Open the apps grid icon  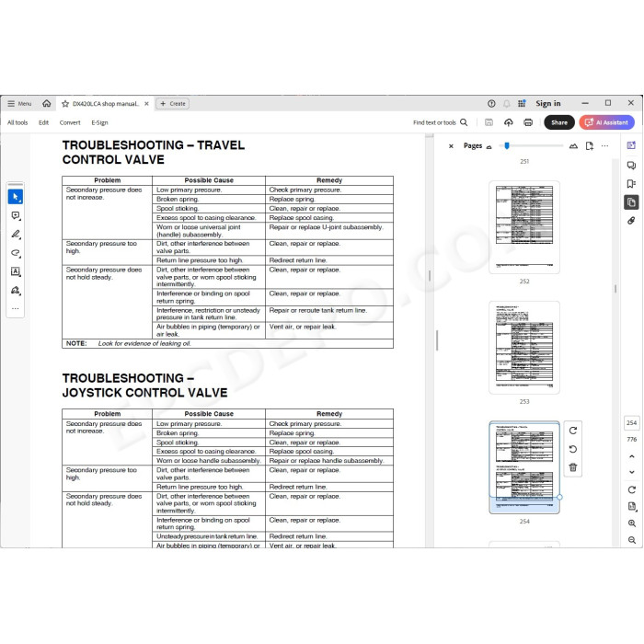522,103
